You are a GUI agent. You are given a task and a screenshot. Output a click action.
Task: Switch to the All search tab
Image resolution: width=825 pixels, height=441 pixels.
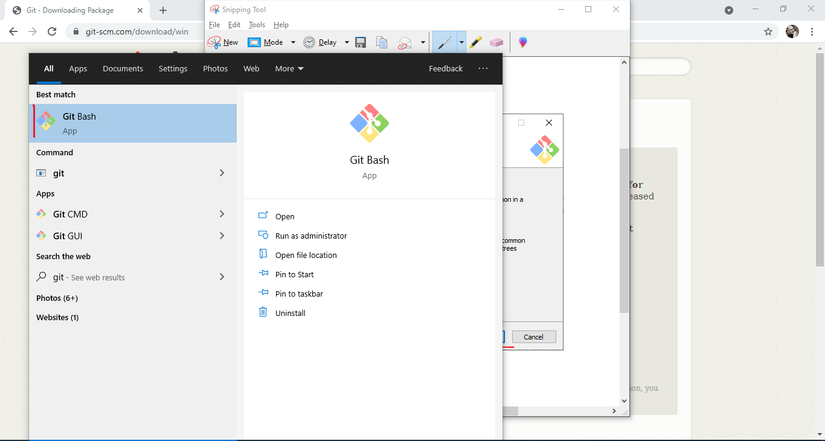48,68
